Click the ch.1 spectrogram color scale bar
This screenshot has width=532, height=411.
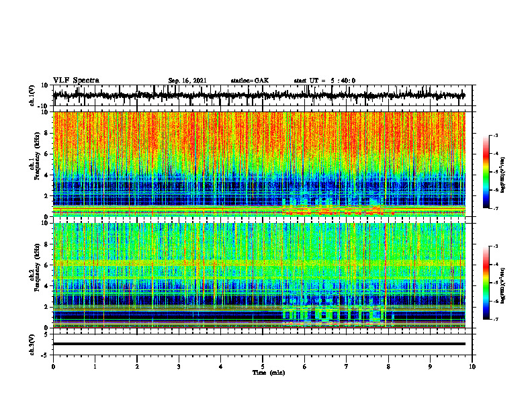(486, 172)
